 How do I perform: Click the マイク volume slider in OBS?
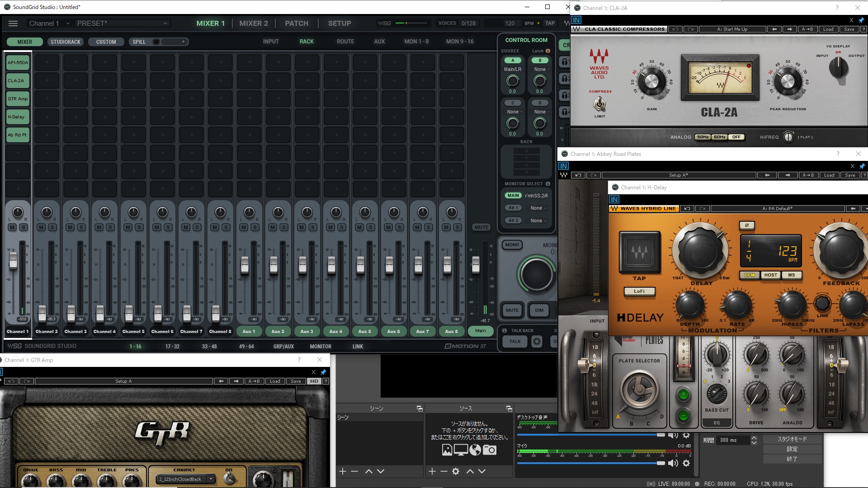pos(591,463)
